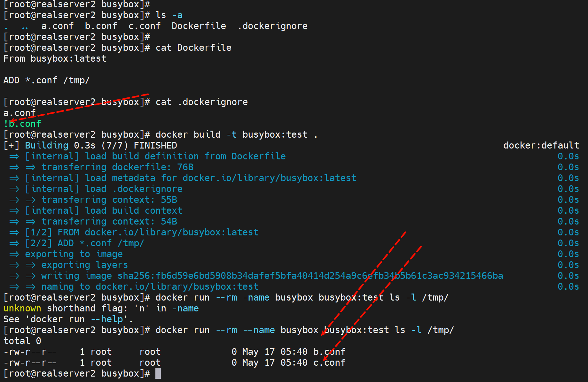This screenshot has width=588, height=382.
Task: Click '.dockerignore' in the ls -a file listing
Action: [x=272, y=26]
